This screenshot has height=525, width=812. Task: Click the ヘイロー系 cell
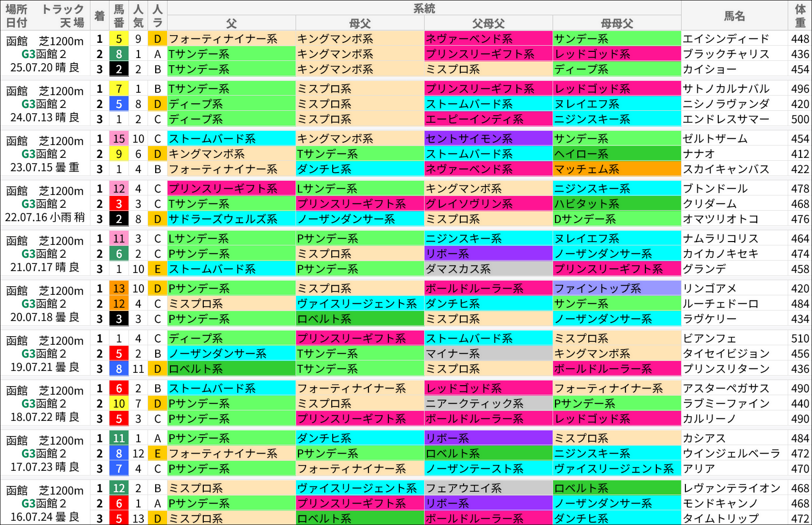(x=617, y=154)
